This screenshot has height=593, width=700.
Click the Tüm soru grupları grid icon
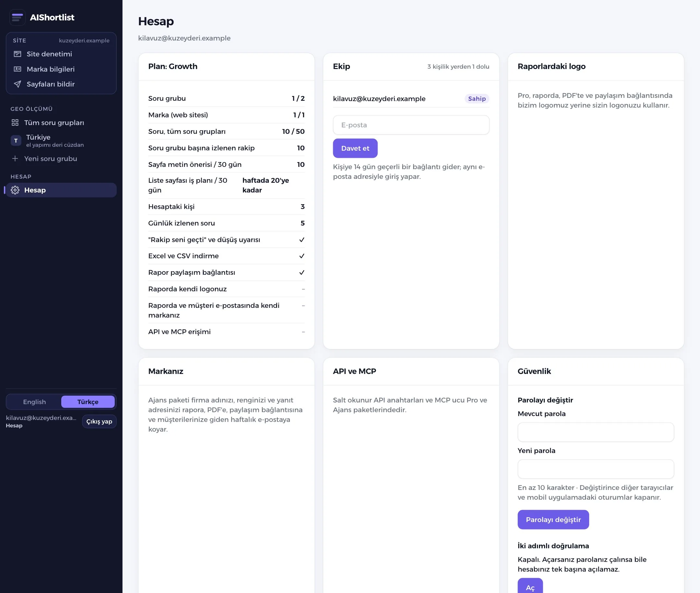[x=15, y=123]
